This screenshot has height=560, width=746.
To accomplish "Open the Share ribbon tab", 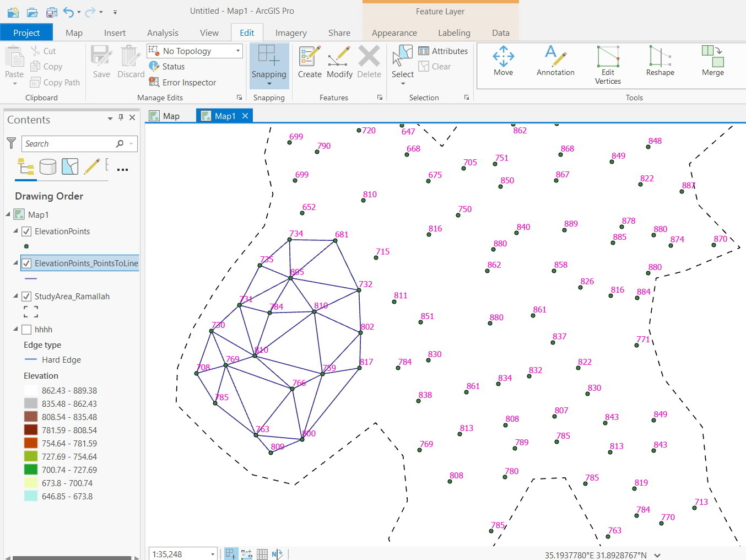I will click(x=339, y=33).
